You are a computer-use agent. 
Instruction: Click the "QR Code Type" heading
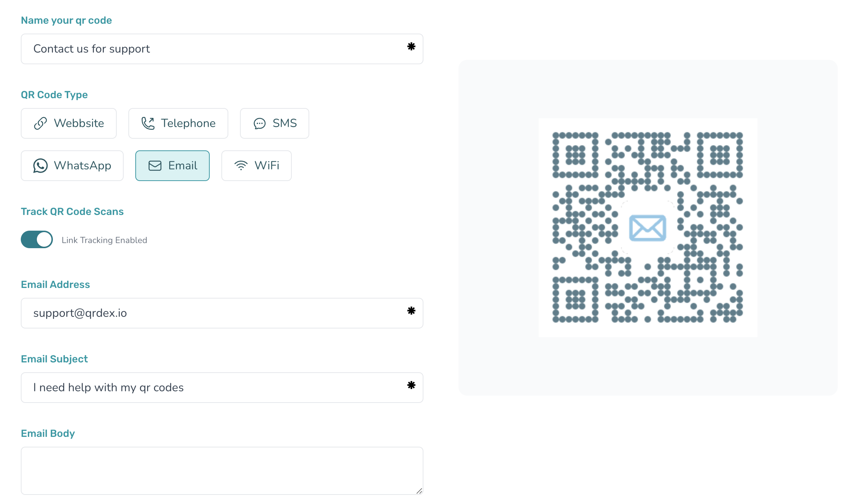(x=54, y=95)
